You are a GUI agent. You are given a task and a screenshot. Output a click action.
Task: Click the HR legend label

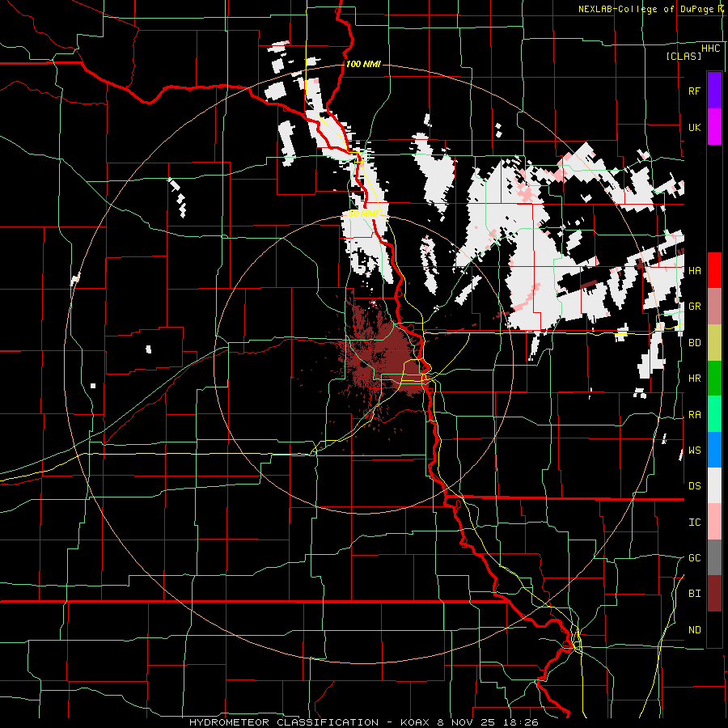coord(694,379)
